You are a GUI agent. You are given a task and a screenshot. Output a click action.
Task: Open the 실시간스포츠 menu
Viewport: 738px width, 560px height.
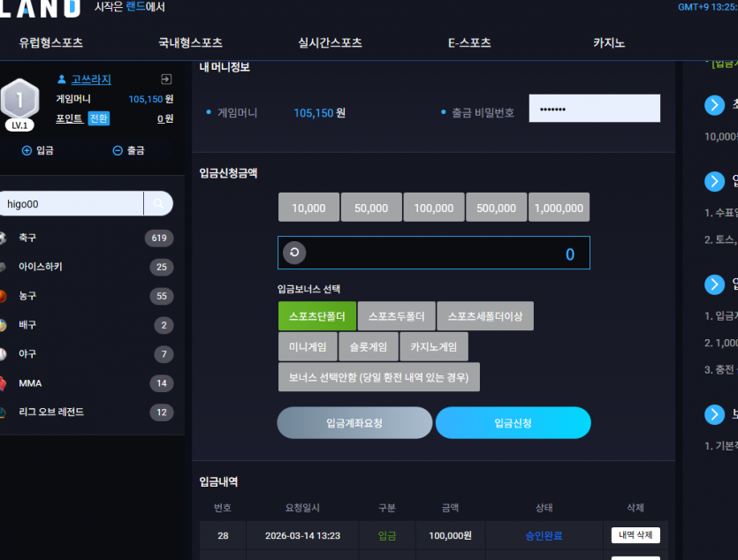pos(330,42)
